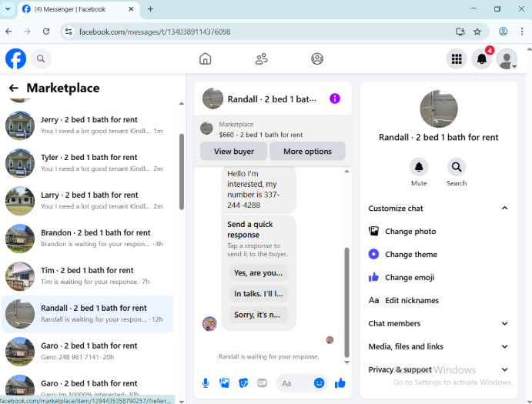The height and width of the screenshot is (404, 532).
Task: Select Randall's conversation in the list
Action: click(x=87, y=314)
